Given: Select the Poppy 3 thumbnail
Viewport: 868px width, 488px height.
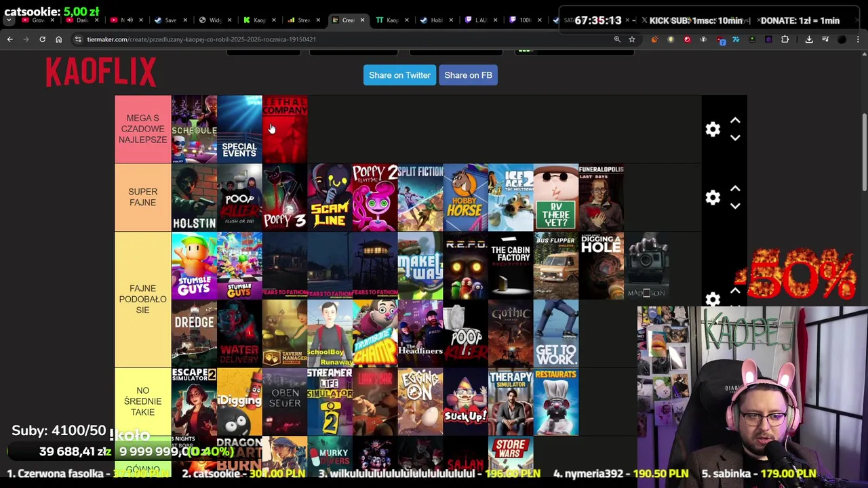Looking at the screenshot, I should [285, 197].
